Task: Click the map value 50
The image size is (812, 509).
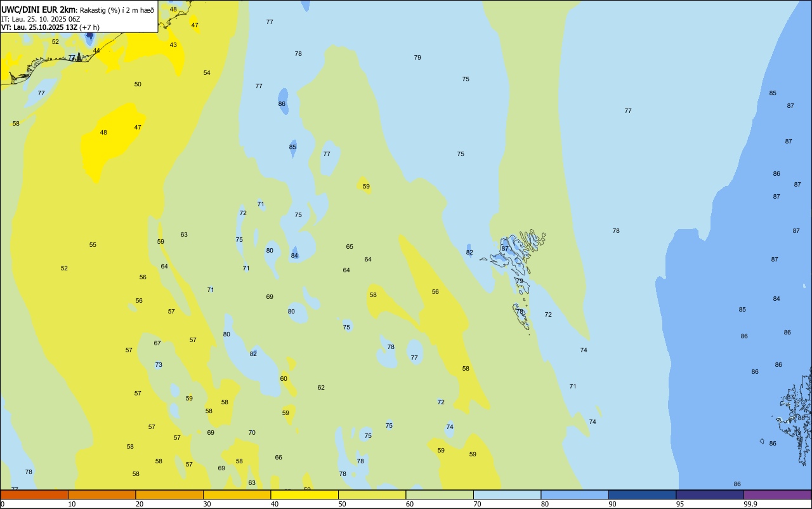Action: pos(138,84)
